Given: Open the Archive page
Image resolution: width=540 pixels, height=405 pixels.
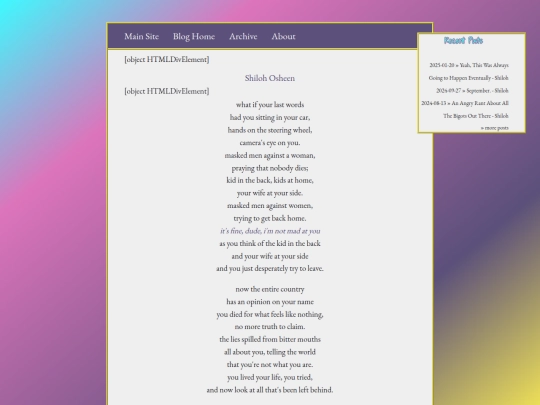Looking at the screenshot, I should tap(243, 37).
